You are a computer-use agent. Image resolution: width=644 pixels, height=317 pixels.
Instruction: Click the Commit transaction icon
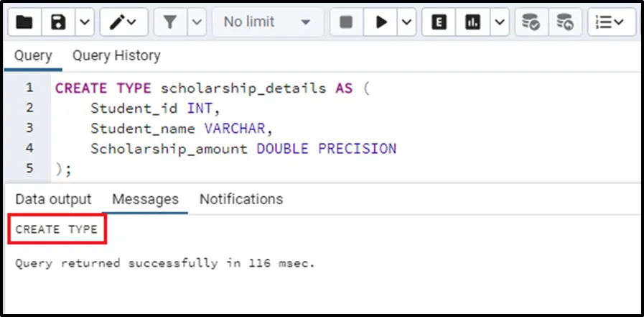click(x=531, y=22)
